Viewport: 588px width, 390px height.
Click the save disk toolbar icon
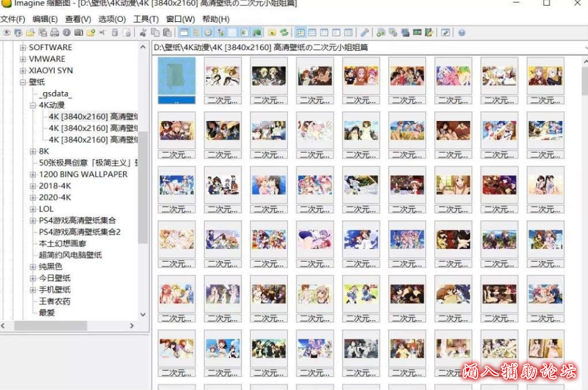click(43, 33)
